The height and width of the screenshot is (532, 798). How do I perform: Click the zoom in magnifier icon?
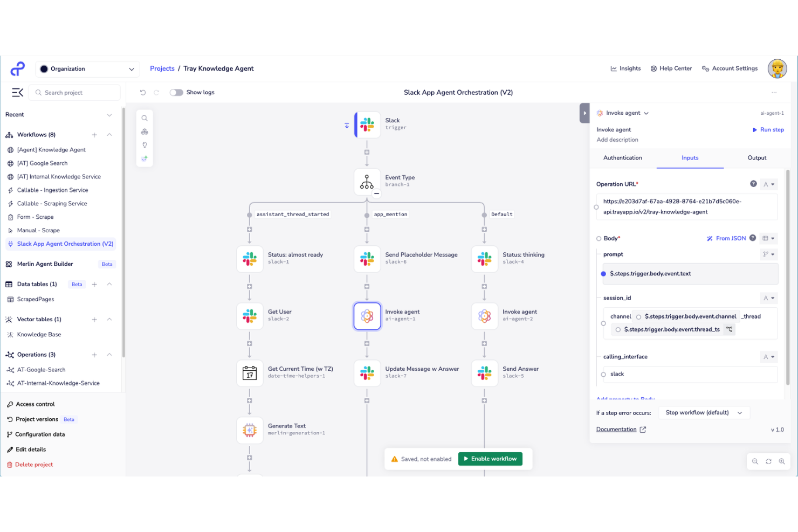(x=782, y=461)
